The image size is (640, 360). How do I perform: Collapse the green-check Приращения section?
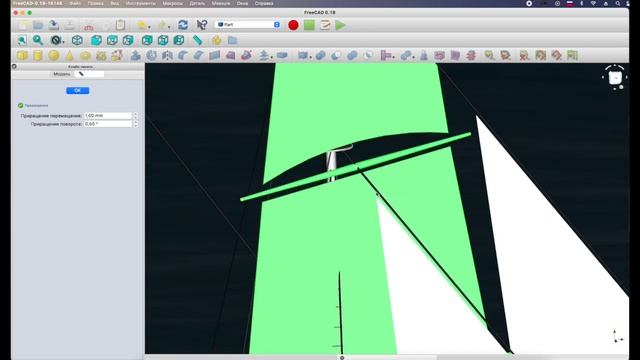(33, 105)
